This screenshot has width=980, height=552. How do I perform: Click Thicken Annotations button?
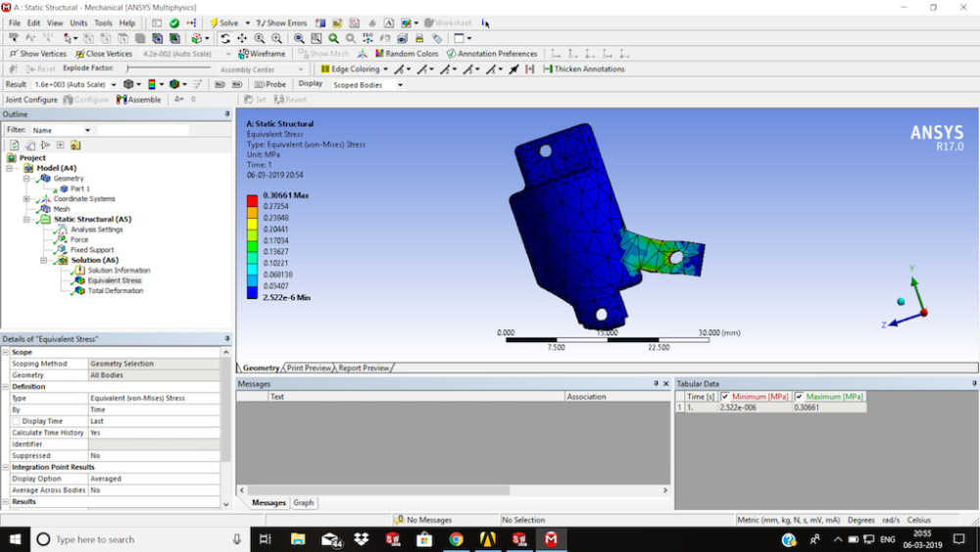point(584,70)
